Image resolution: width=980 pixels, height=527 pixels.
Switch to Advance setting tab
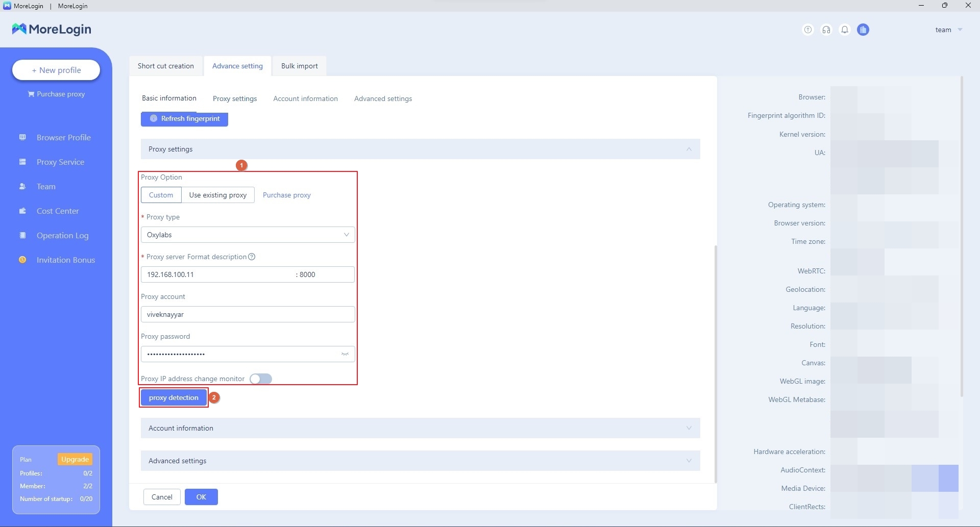coord(237,66)
